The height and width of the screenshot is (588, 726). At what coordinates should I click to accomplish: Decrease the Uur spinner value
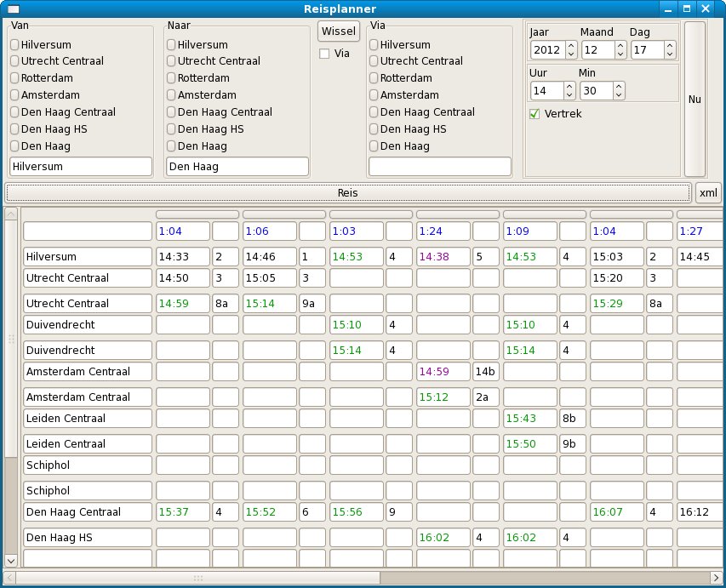coord(569,95)
